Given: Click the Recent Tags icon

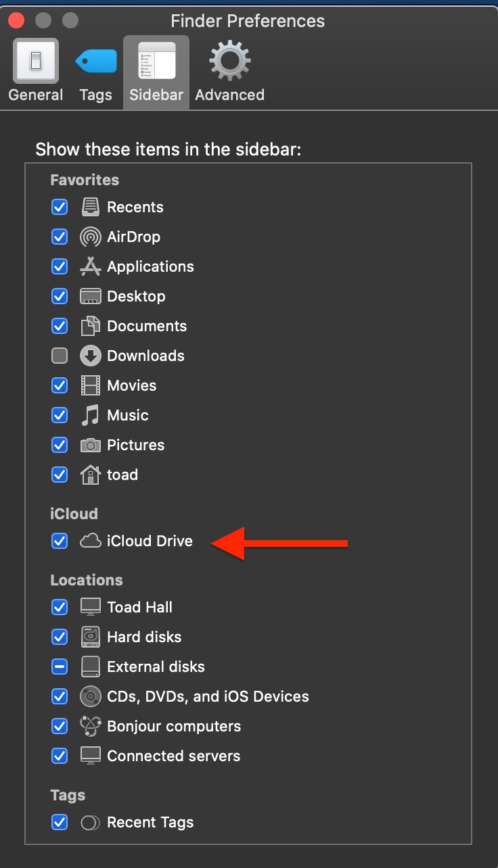Looking at the screenshot, I should (x=91, y=822).
